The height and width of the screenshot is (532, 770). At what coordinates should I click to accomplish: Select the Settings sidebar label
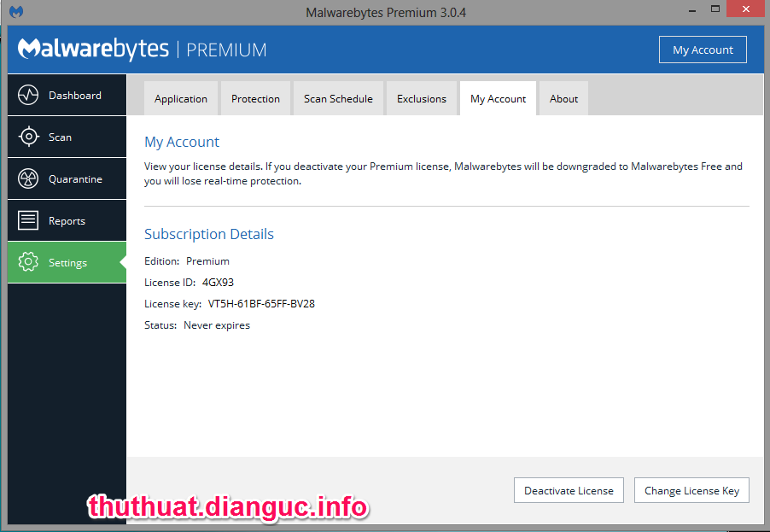[x=67, y=263]
